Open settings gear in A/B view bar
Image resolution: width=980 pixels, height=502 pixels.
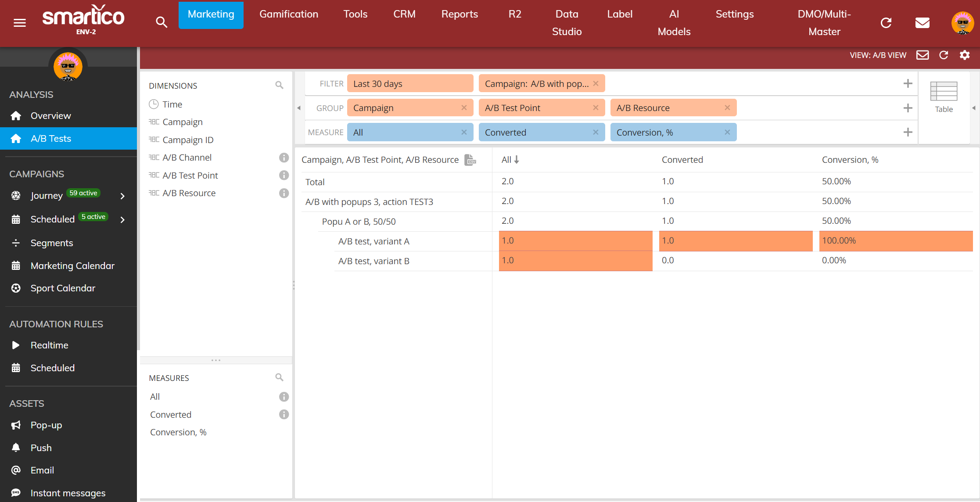point(965,55)
